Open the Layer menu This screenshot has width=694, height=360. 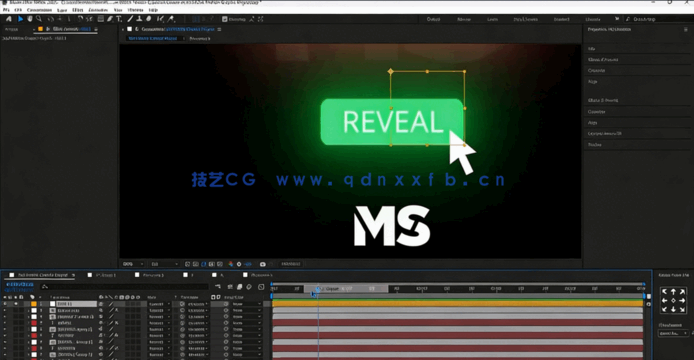62,10
